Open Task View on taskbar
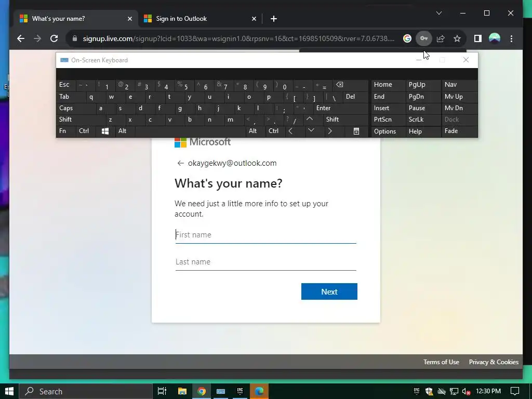532x399 pixels. [x=162, y=391]
